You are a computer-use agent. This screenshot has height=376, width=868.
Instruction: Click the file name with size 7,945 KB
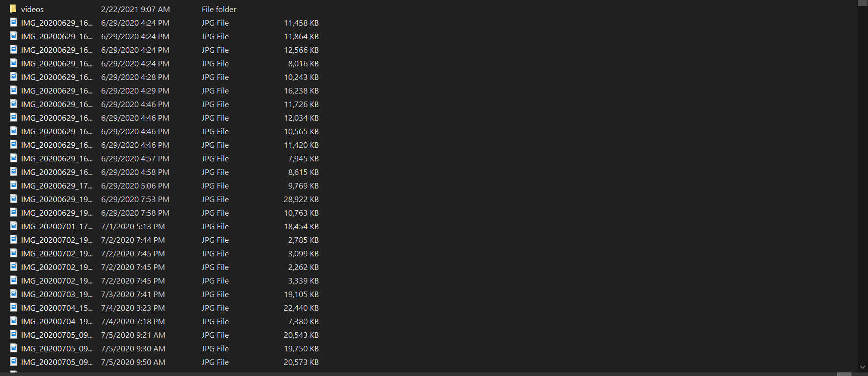coord(57,159)
